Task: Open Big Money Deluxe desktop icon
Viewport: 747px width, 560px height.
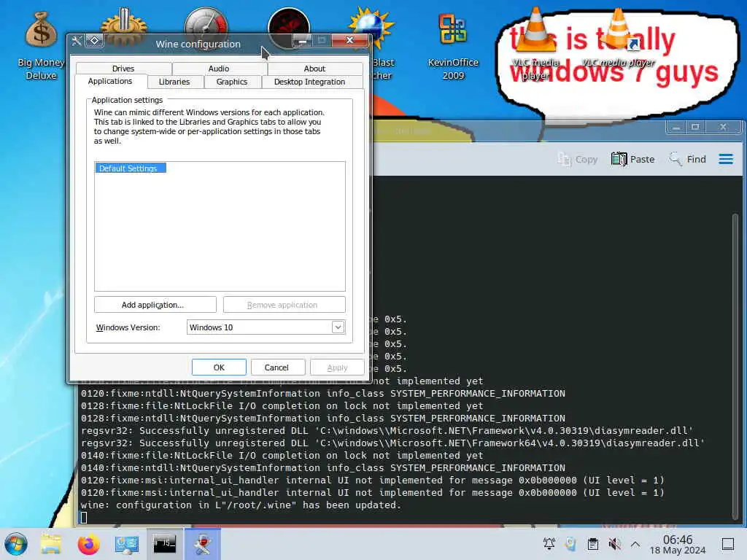Action: 41,45
